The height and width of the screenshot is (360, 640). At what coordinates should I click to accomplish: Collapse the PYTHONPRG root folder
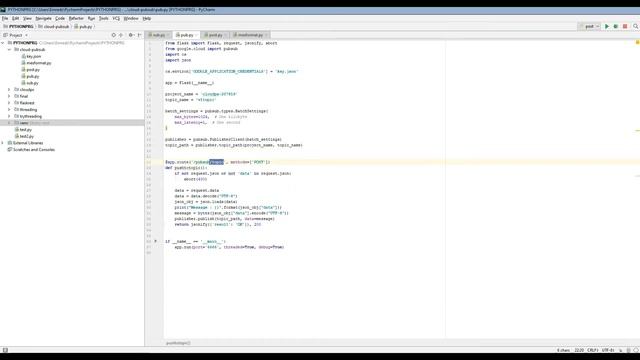3,43
